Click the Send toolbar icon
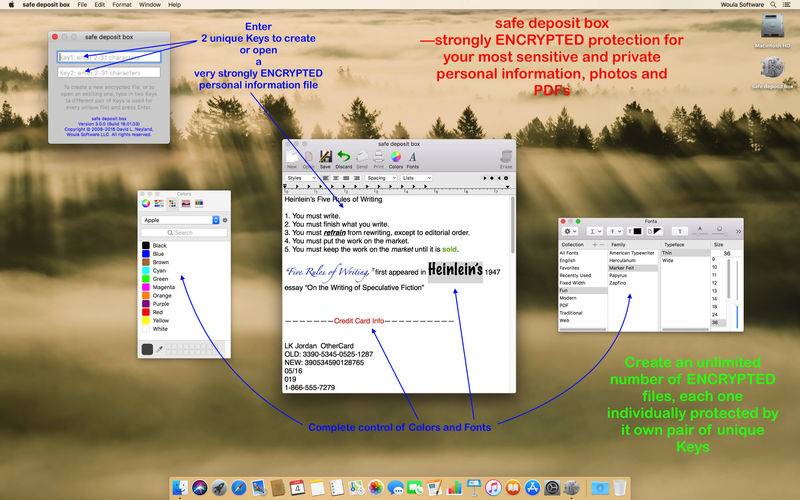Viewport: 800px width, 500px height. click(362, 158)
